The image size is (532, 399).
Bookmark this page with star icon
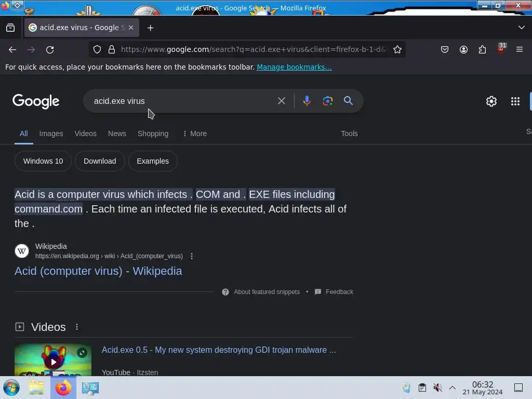pos(397,49)
